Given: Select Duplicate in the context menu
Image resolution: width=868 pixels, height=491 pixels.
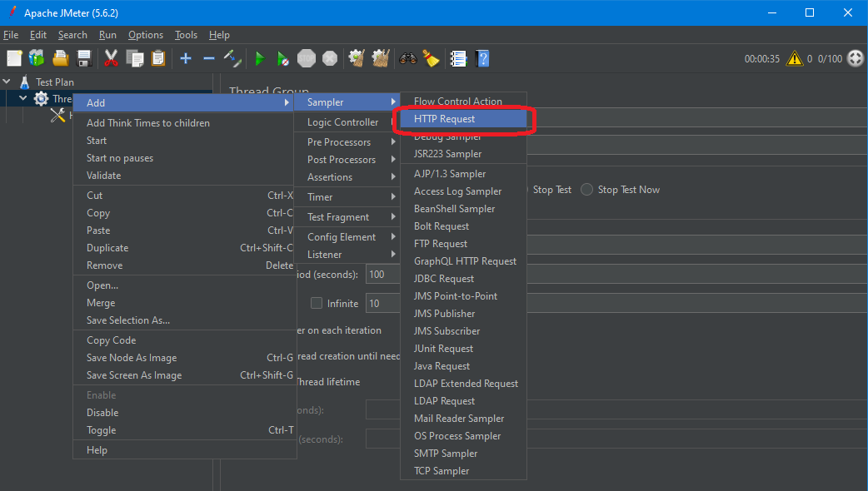Looking at the screenshot, I should 107,248.
